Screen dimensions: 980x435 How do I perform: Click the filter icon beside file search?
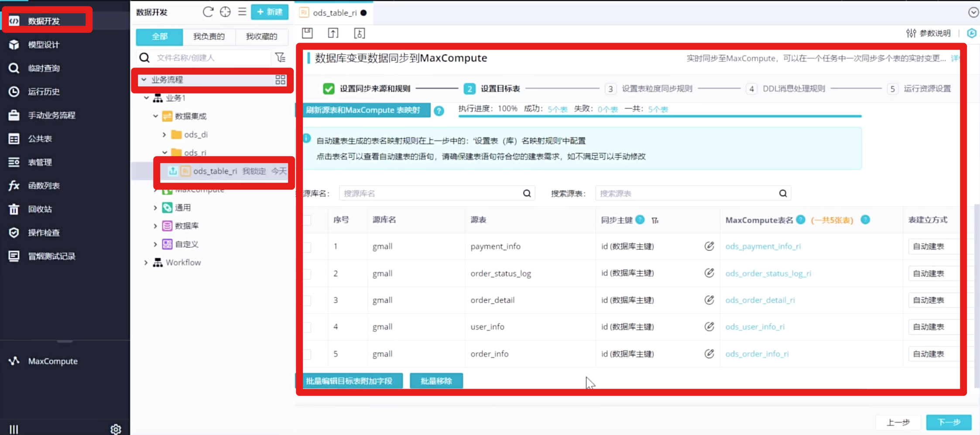click(280, 58)
